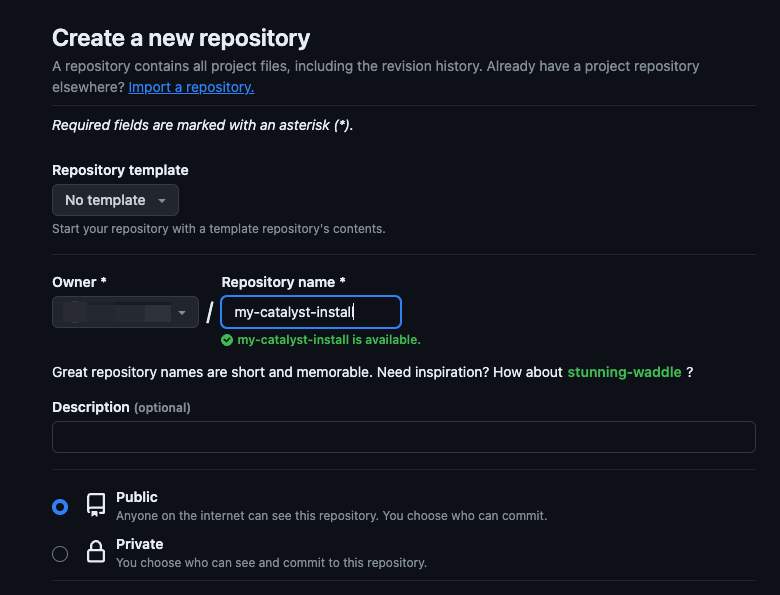Image resolution: width=780 pixels, height=595 pixels.
Task: Expand the Owner selector dropdown
Action: pos(125,313)
